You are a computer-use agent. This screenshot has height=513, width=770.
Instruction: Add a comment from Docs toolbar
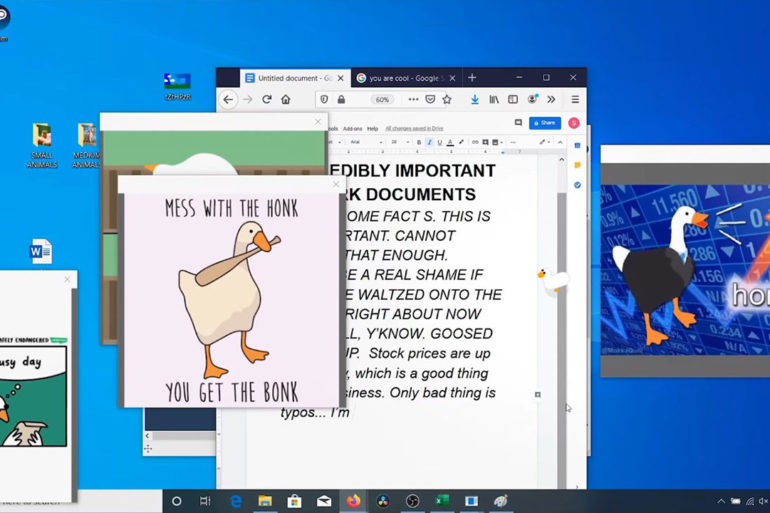[x=485, y=142]
